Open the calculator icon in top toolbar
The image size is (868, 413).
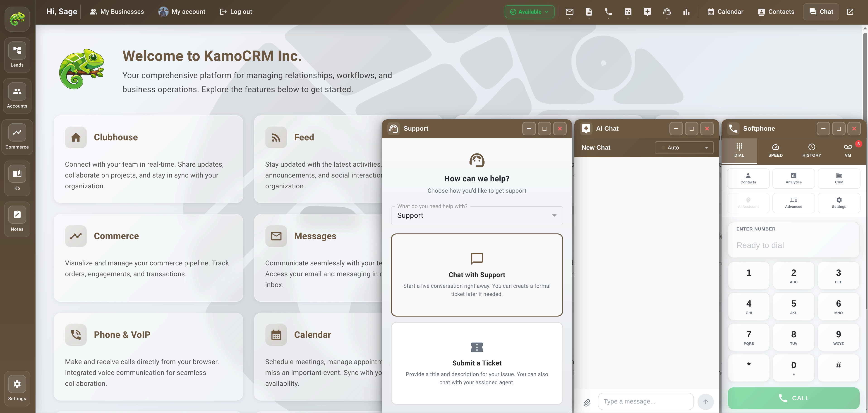[x=628, y=12]
